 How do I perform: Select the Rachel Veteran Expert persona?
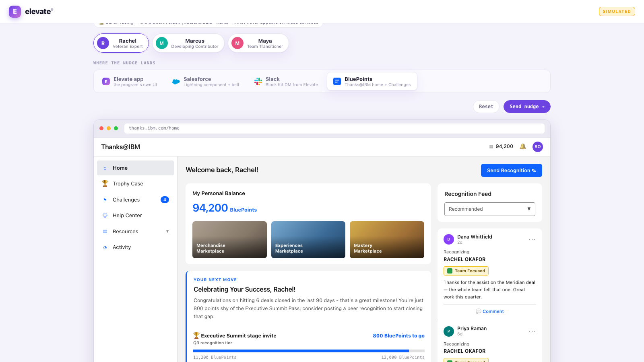tap(121, 43)
